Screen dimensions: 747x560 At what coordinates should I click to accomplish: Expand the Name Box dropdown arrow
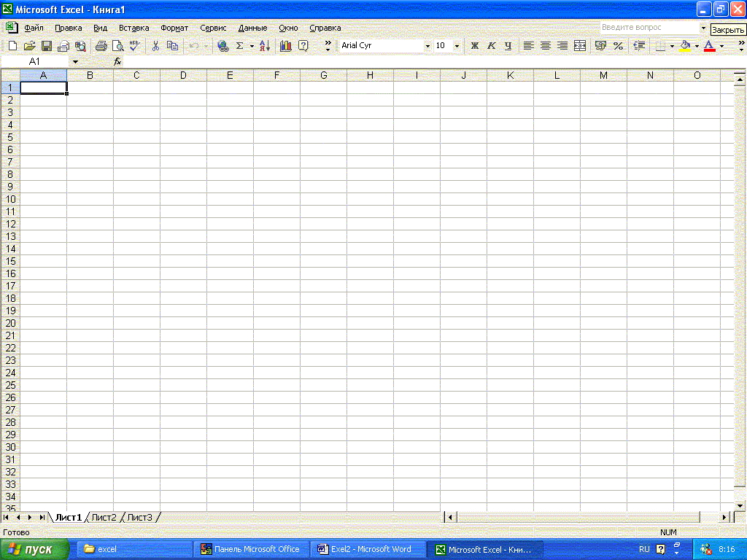(x=75, y=62)
